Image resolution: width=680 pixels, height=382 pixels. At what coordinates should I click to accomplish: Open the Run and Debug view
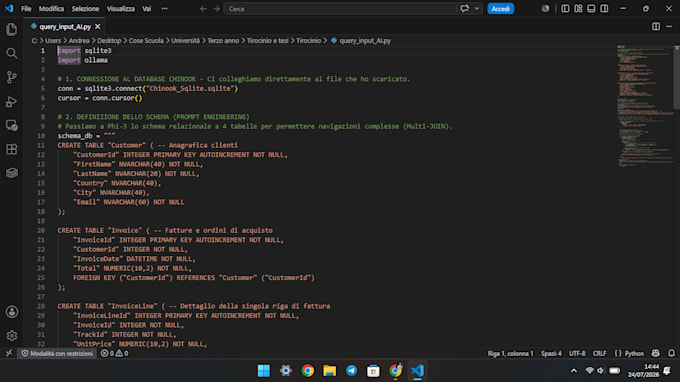[x=12, y=101]
